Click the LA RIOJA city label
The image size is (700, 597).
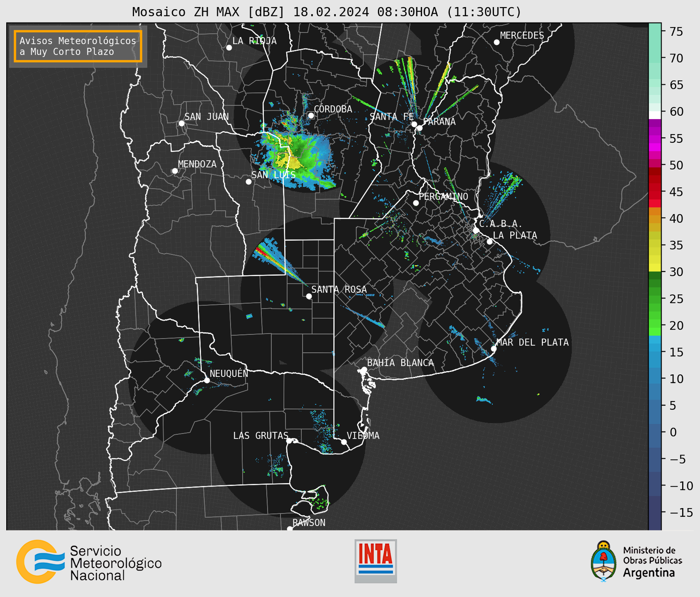point(254,41)
